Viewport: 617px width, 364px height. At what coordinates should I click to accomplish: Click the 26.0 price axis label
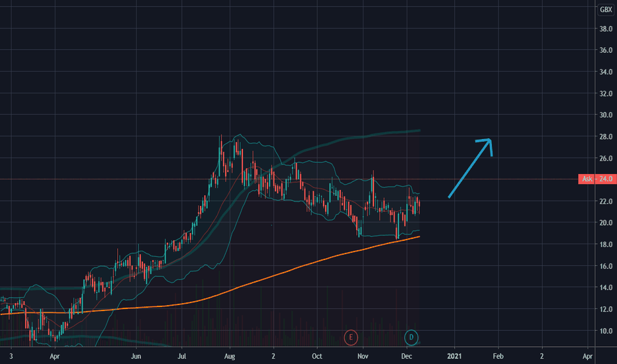(606, 159)
